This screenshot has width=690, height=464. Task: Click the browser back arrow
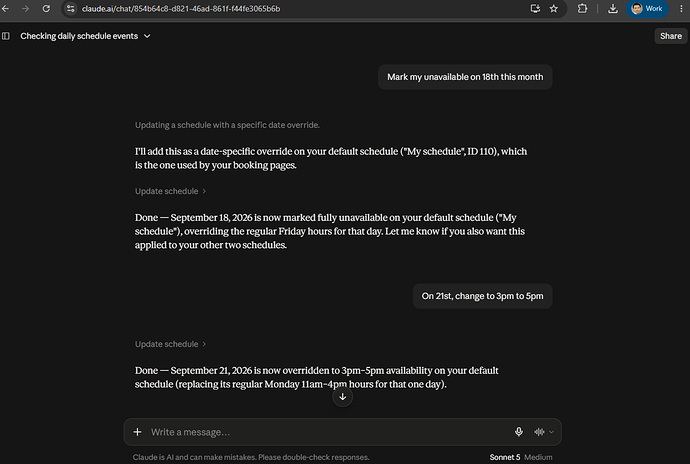pyautogui.click(x=5, y=8)
